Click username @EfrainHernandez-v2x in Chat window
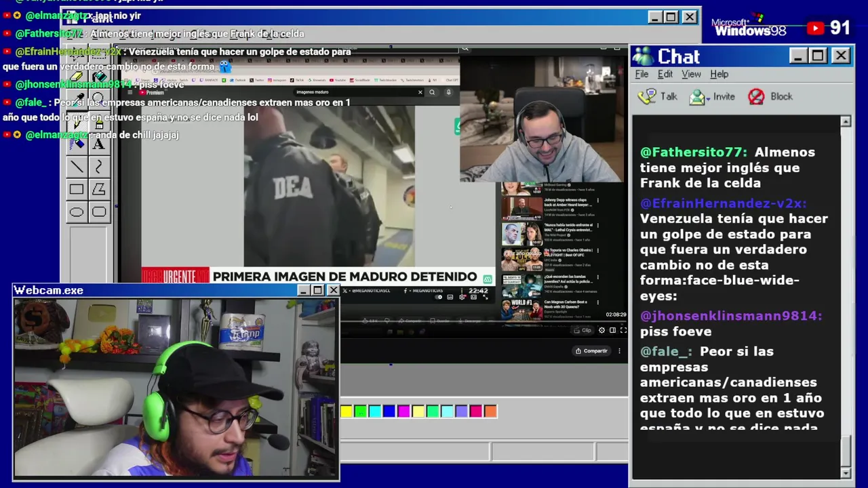Image resolution: width=868 pixels, height=488 pixels. (724, 203)
